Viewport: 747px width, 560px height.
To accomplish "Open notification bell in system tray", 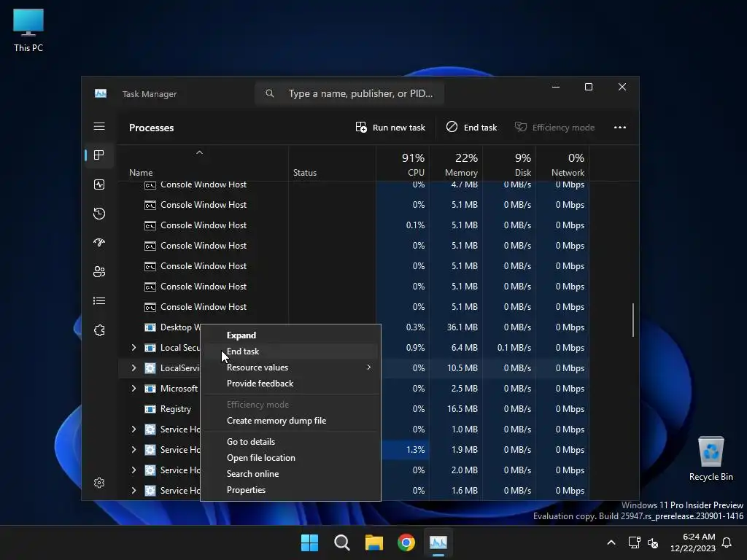I will pos(727,542).
